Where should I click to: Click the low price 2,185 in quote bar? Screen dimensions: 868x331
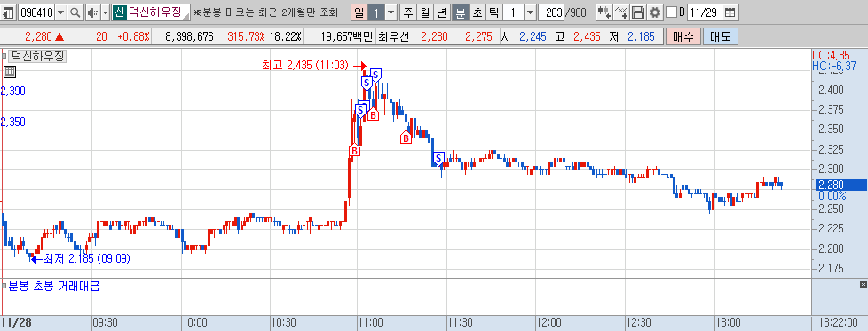point(641,37)
